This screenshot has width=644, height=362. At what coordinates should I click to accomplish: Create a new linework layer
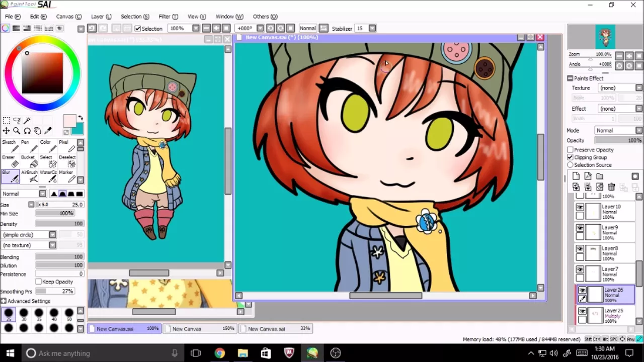tap(588, 176)
